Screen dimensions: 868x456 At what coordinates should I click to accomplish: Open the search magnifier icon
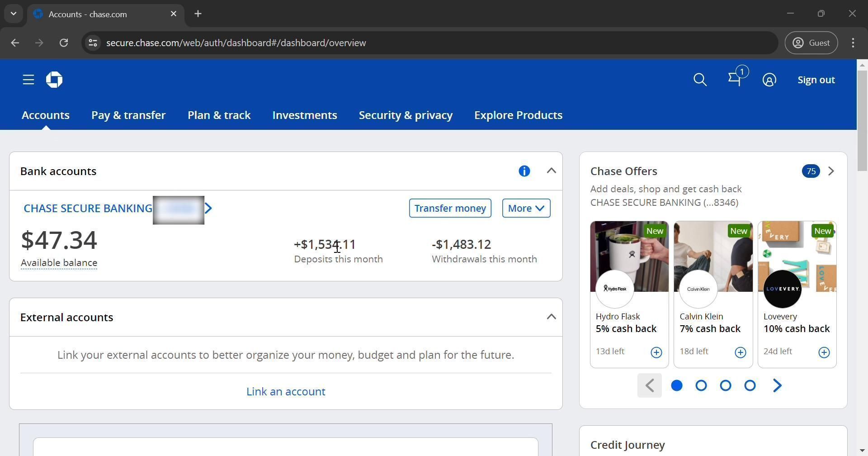click(700, 80)
